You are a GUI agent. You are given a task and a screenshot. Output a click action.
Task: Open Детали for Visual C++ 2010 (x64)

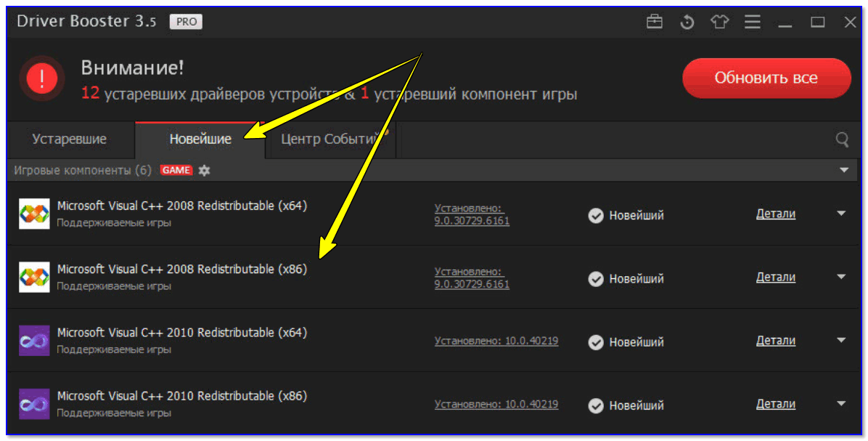776,341
